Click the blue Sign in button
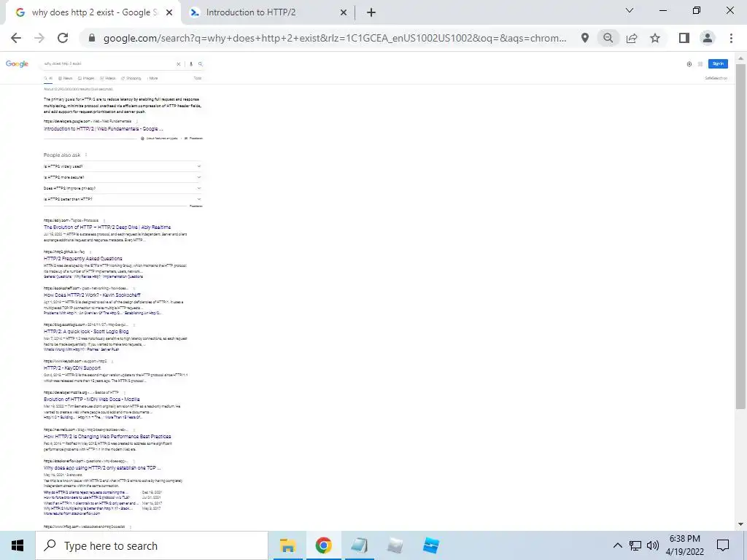Image resolution: width=747 pixels, height=560 pixels. coord(718,64)
